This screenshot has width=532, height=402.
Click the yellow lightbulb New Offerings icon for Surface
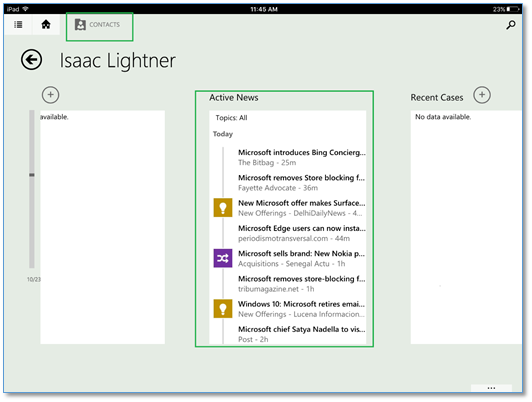click(223, 208)
